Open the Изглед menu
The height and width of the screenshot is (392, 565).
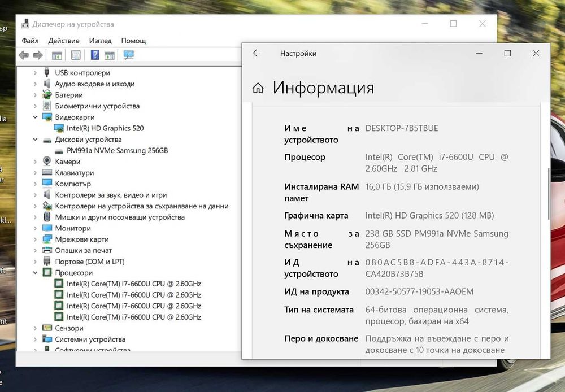(x=100, y=41)
